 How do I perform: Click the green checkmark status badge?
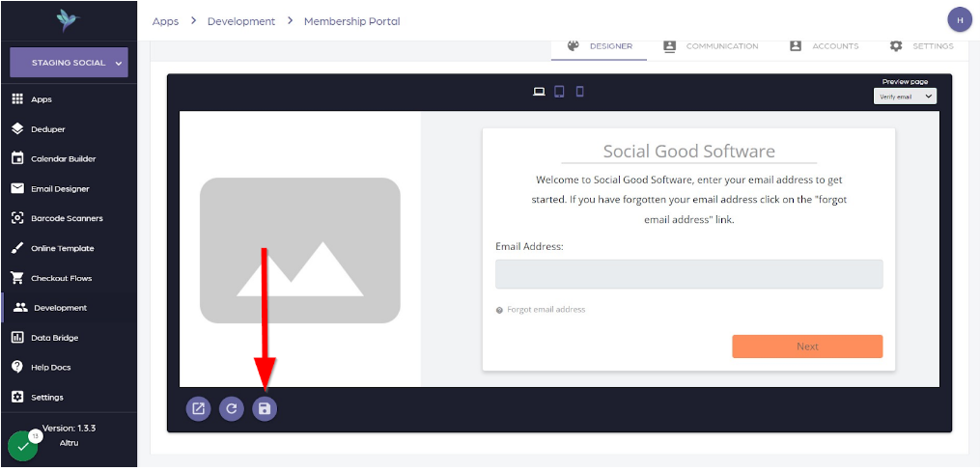coord(22,447)
